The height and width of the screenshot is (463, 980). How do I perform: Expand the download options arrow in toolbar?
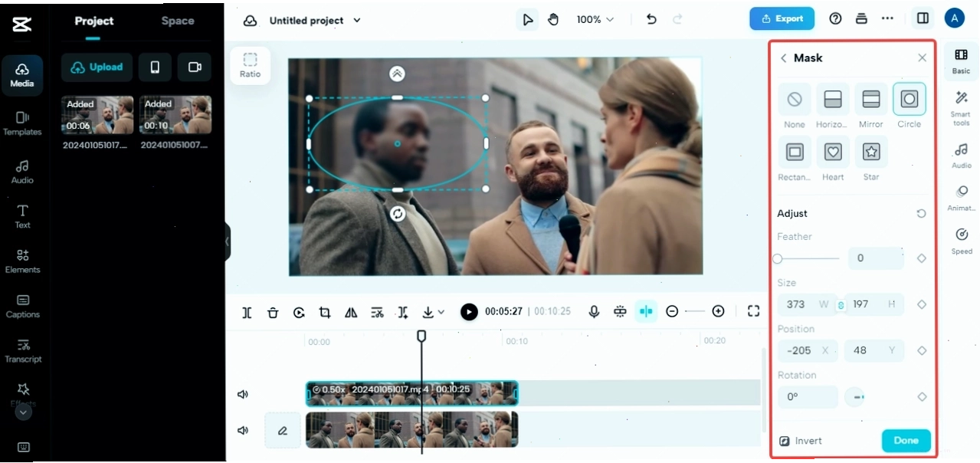point(441,312)
